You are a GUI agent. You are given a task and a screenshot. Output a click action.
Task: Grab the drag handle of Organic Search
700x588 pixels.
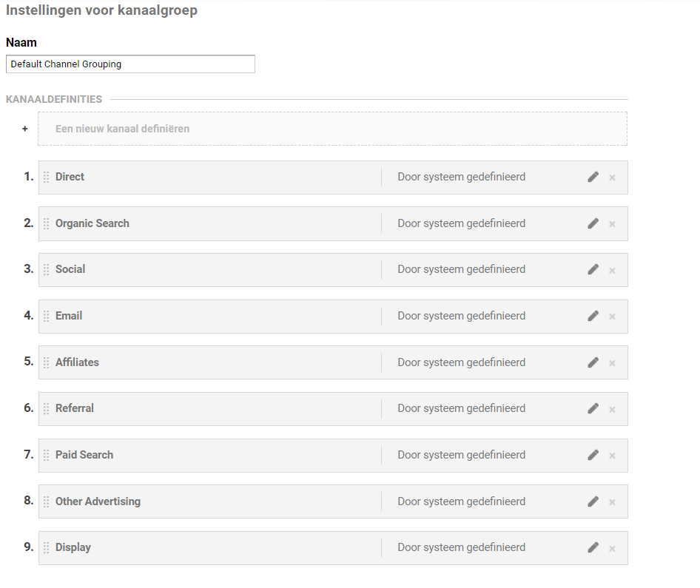46,223
